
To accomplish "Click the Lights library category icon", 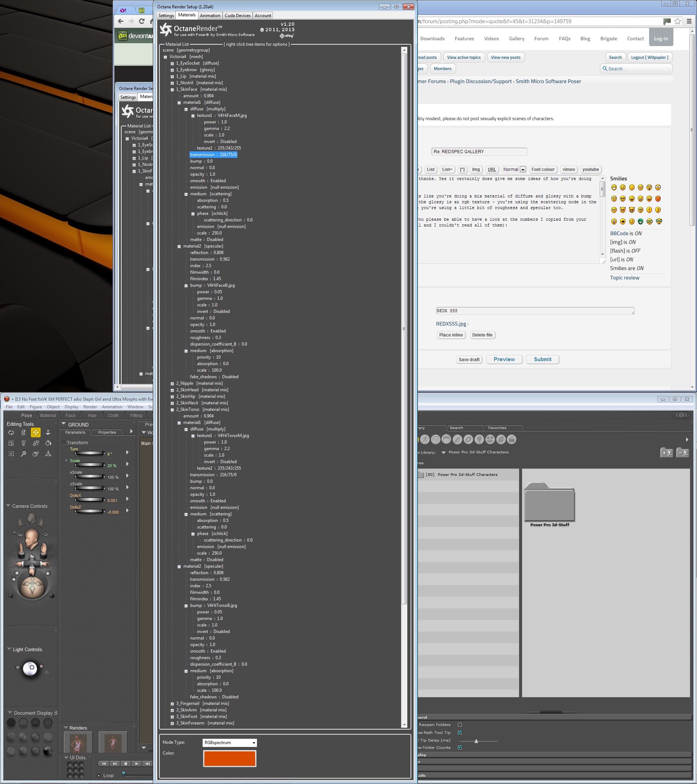I will click(479, 440).
